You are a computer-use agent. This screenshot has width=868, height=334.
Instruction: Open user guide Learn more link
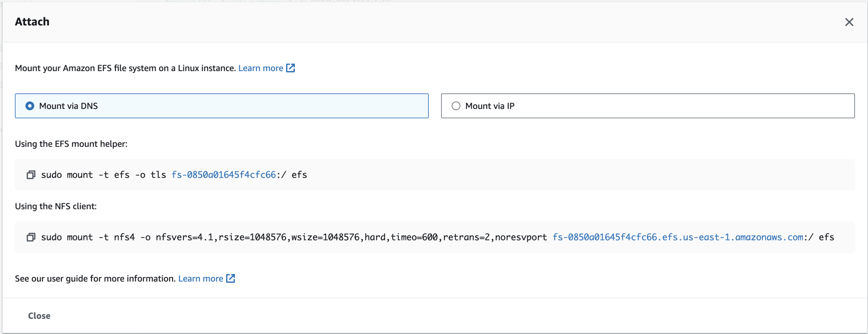pyautogui.click(x=201, y=279)
